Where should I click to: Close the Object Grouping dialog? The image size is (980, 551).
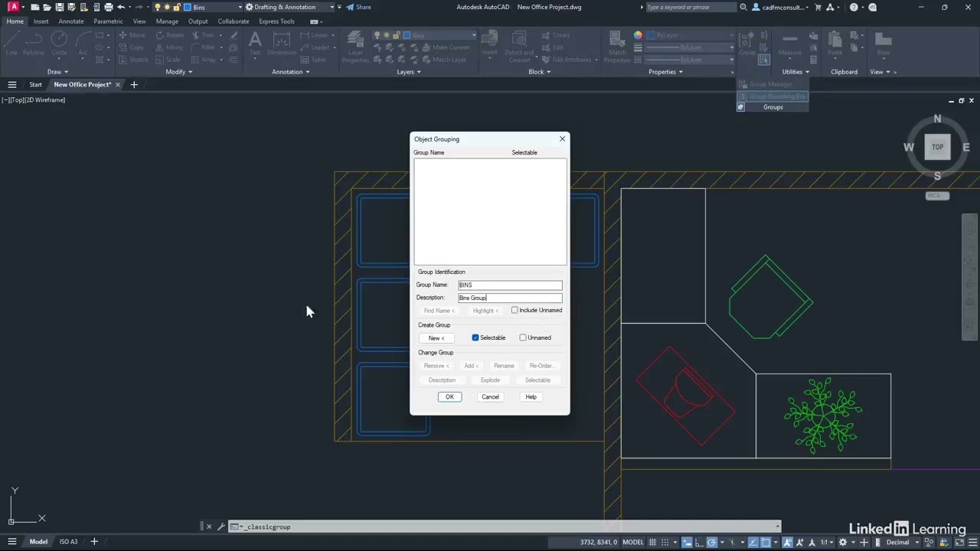(x=562, y=139)
